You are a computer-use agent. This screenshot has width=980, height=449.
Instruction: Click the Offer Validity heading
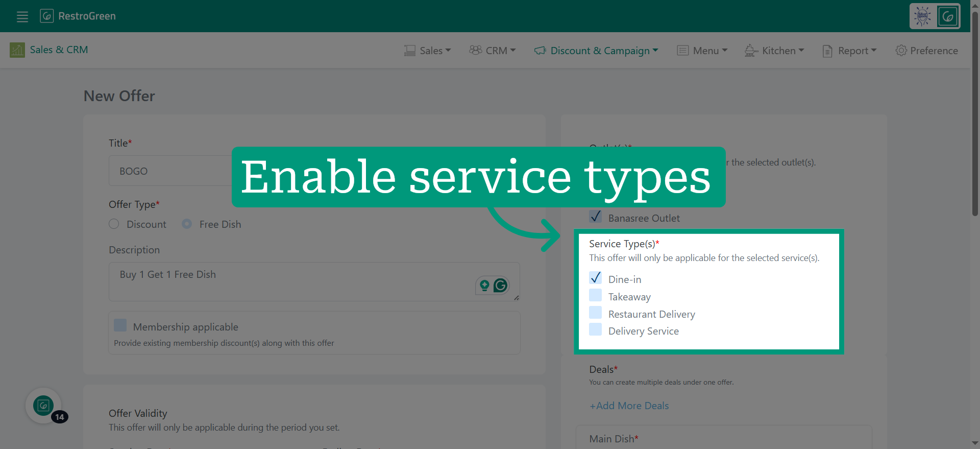pos(138,413)
